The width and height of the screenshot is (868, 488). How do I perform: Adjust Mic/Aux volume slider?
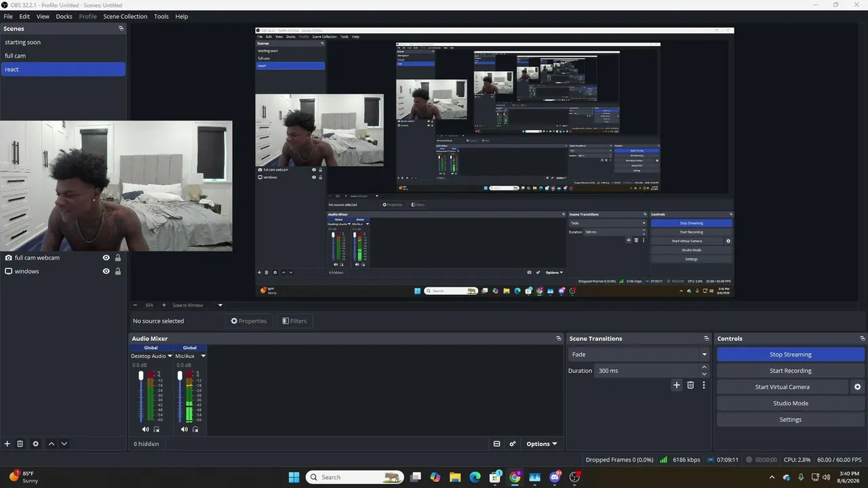point(180,396)
